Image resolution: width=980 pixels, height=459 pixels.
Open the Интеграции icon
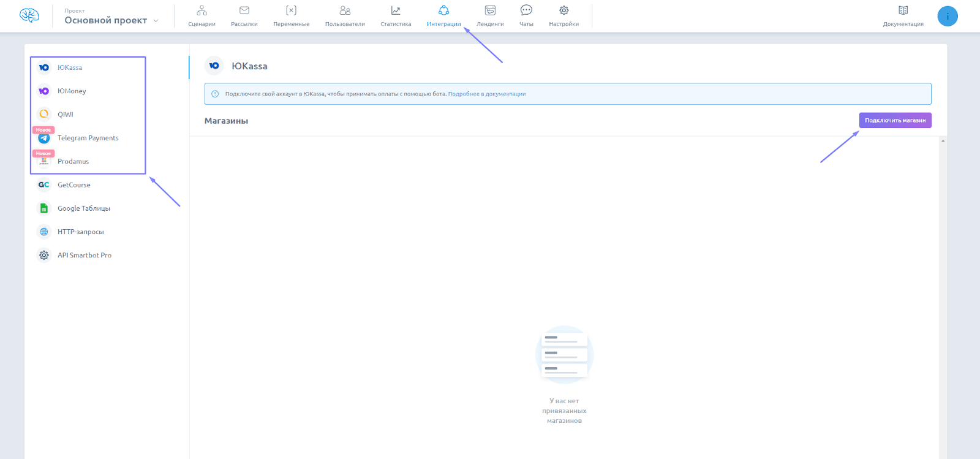pos(444,10)
